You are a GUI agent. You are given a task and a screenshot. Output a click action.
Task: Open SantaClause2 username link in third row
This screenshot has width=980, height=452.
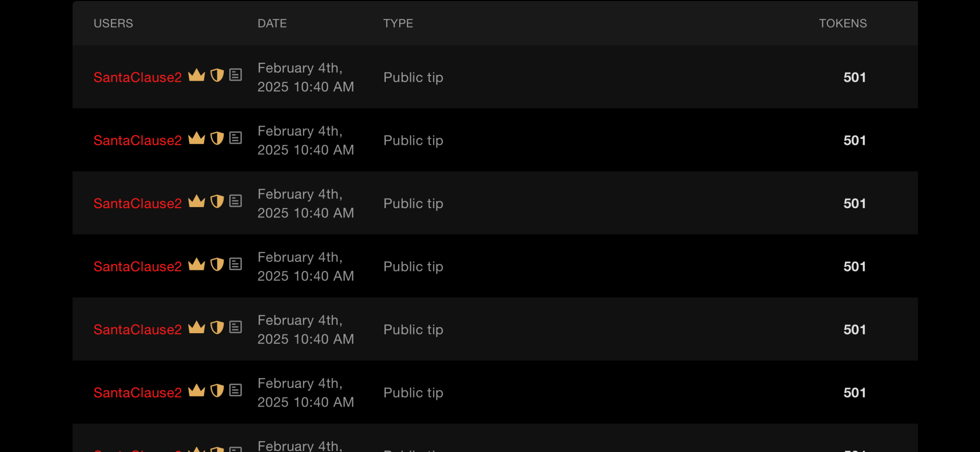click(138, 204)
